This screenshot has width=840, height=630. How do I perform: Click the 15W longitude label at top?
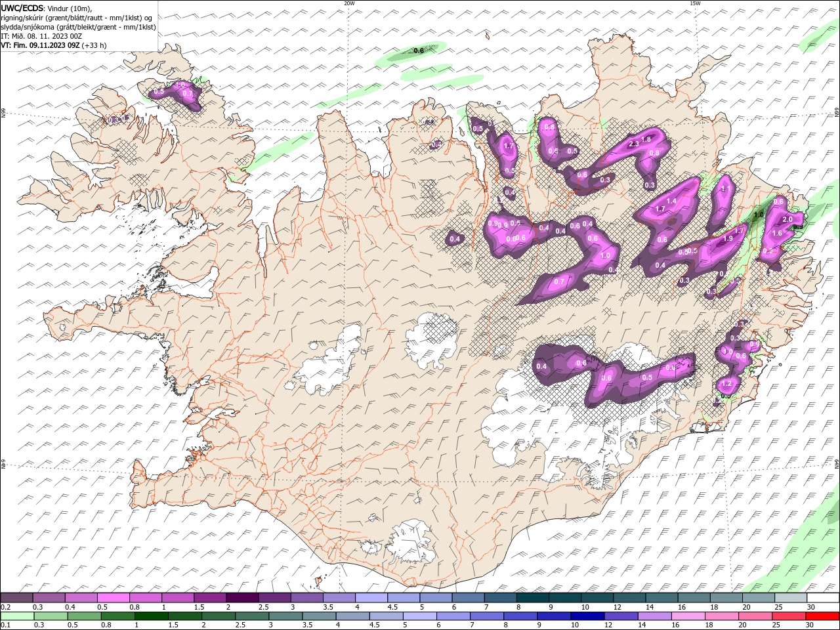695,3
